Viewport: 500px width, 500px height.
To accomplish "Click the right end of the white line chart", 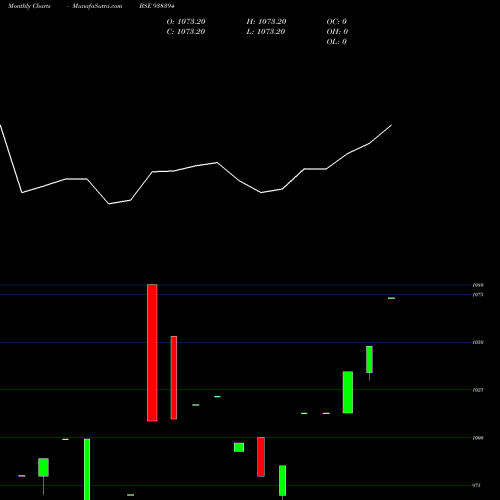I will pyautogui.click(x=391, y=125).
